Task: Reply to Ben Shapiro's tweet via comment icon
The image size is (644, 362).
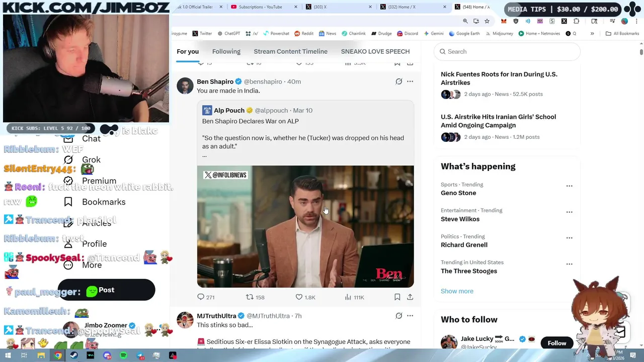Action: [x=201, y=297]
